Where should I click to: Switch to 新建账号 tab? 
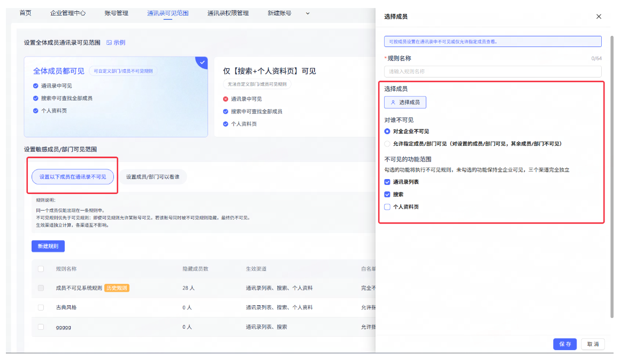280,13
